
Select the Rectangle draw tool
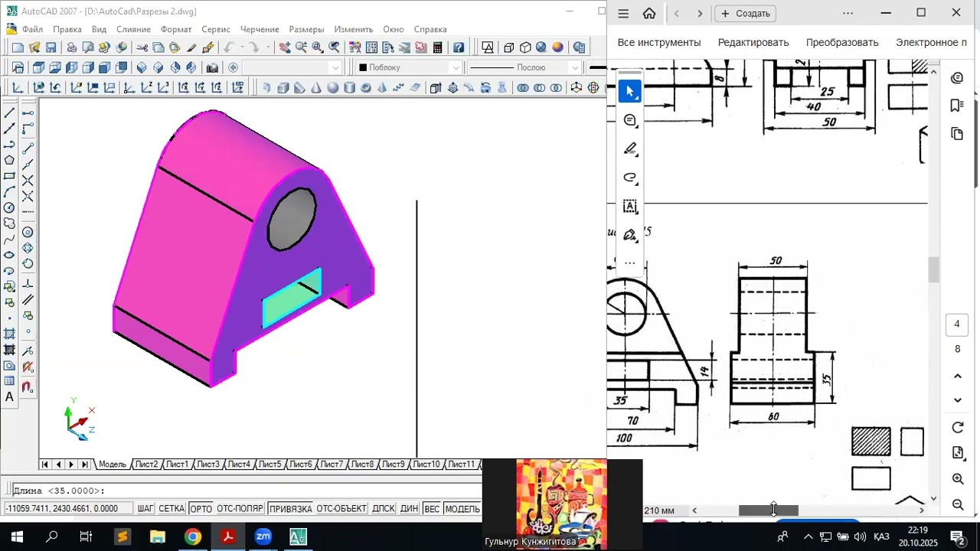pyautogui.click(x=9, y=176)
